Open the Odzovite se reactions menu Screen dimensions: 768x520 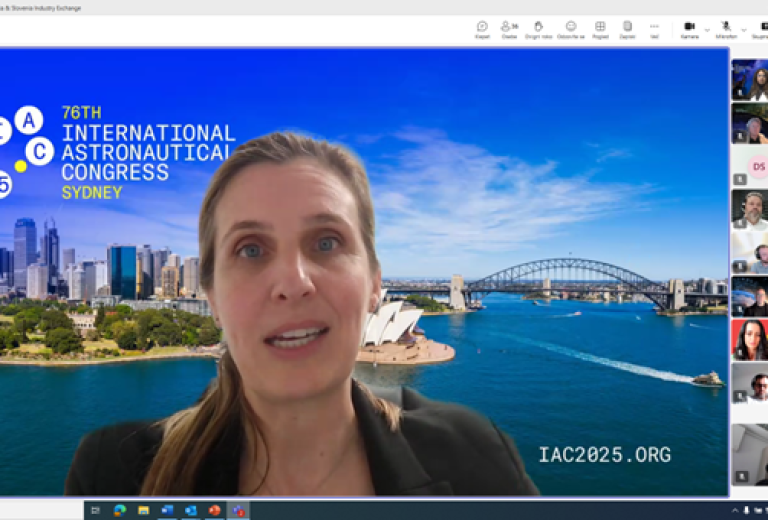571,29
